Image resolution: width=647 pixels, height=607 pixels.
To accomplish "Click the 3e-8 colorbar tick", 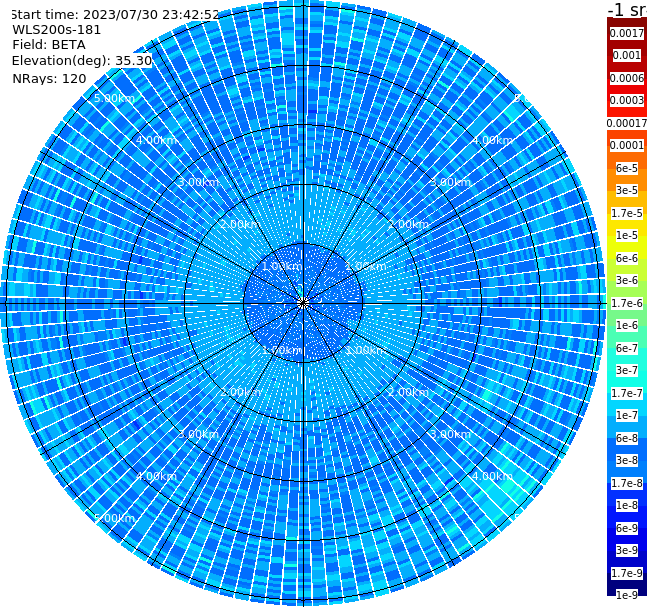I will point(627,460).
